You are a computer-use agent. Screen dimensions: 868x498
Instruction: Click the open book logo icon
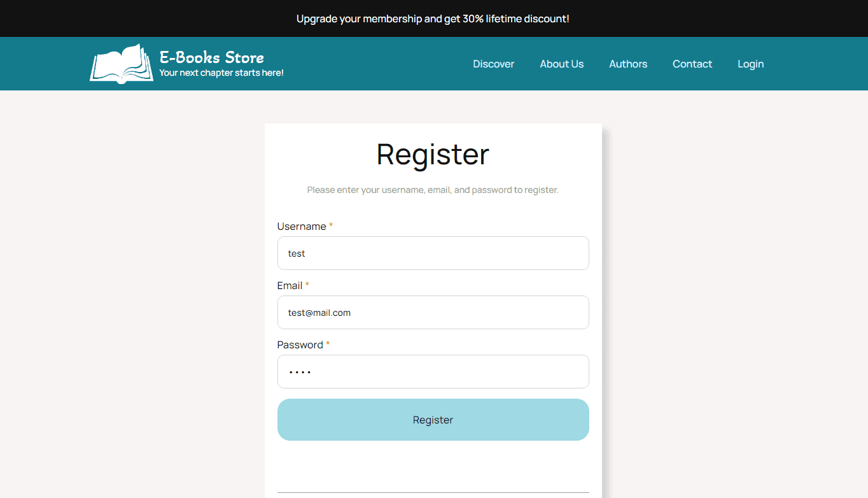[x=122, y=64]
